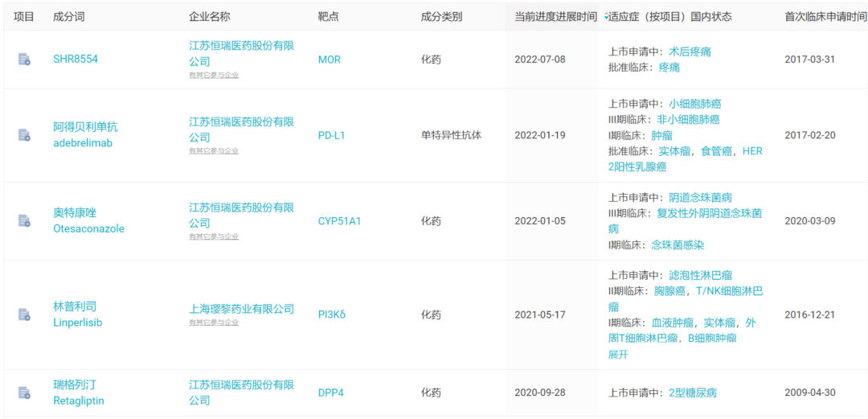Open 术后疼痛 indication link

point(690,51)
